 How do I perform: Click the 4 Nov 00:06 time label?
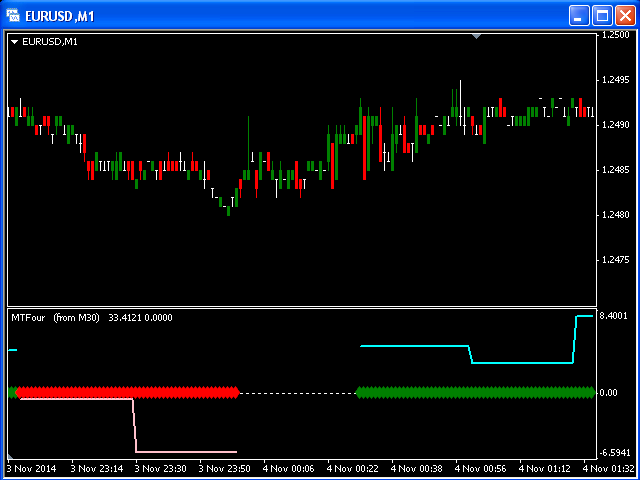(x=289, y=468)
